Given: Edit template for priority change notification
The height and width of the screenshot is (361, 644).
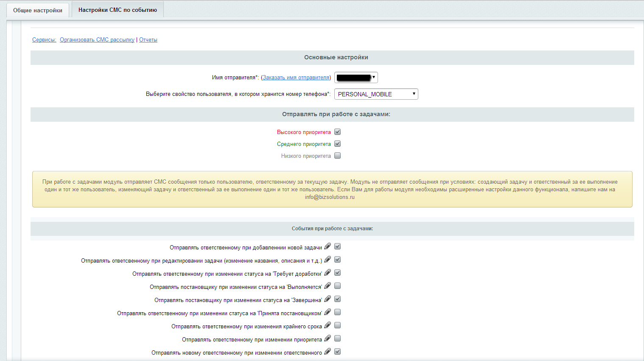Looking at the screenshot, I should point(328,339).
